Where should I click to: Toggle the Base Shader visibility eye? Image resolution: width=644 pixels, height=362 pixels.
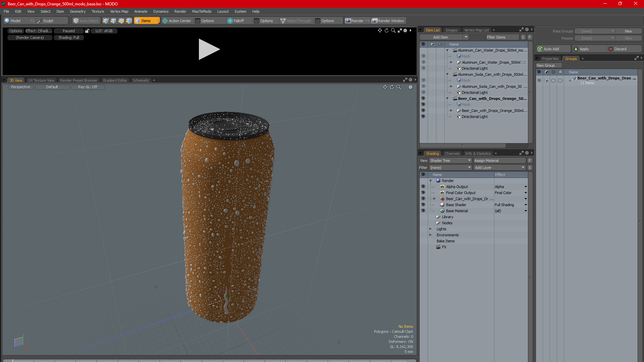pos(423,205)
